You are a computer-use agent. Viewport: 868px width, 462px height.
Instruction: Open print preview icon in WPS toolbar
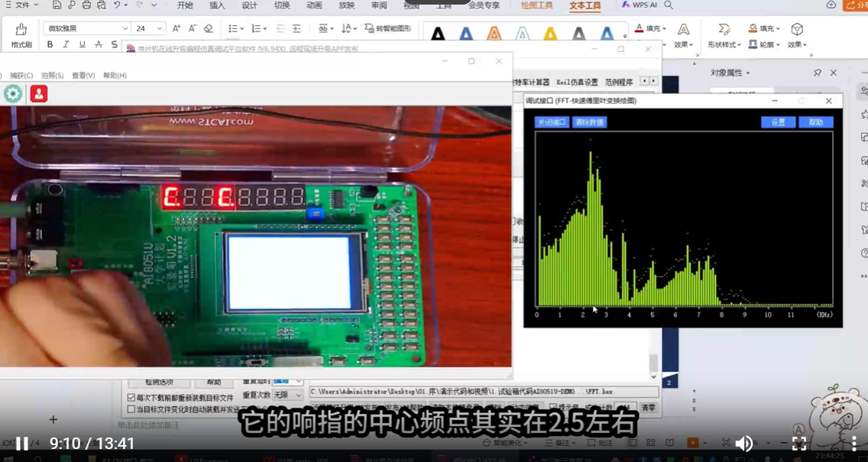(x=102, y=5)
